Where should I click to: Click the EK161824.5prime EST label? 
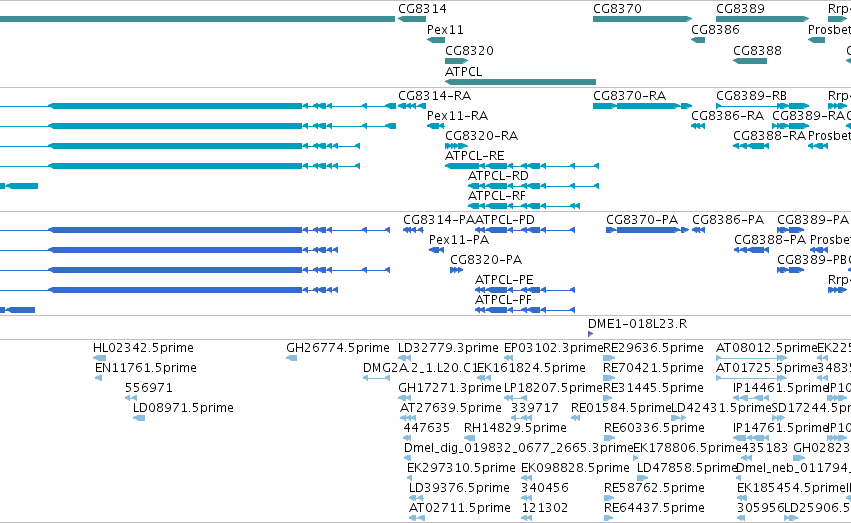point(531,368)
